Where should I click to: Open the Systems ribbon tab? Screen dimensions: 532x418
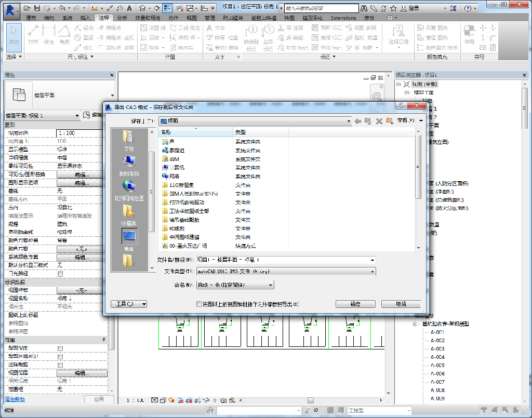point(68,18)
